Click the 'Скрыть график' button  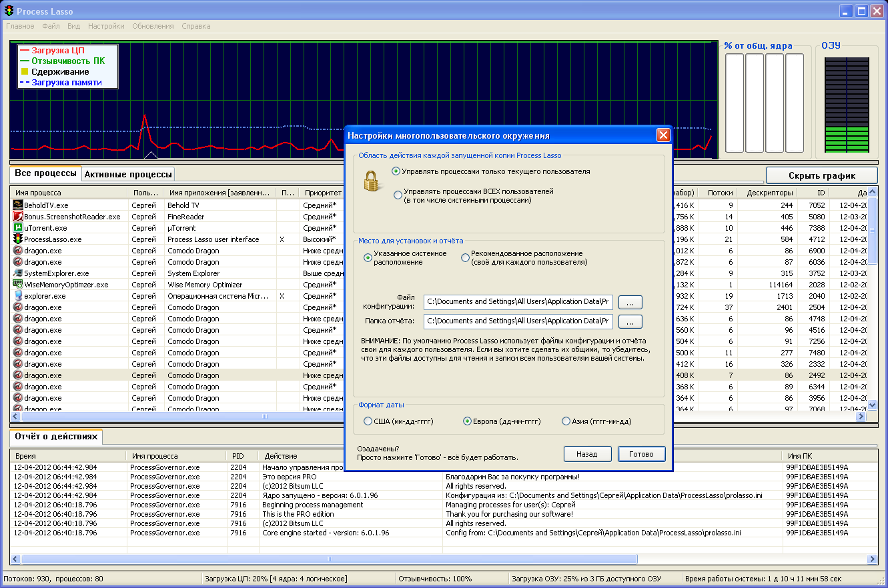[x=821, y=175]
